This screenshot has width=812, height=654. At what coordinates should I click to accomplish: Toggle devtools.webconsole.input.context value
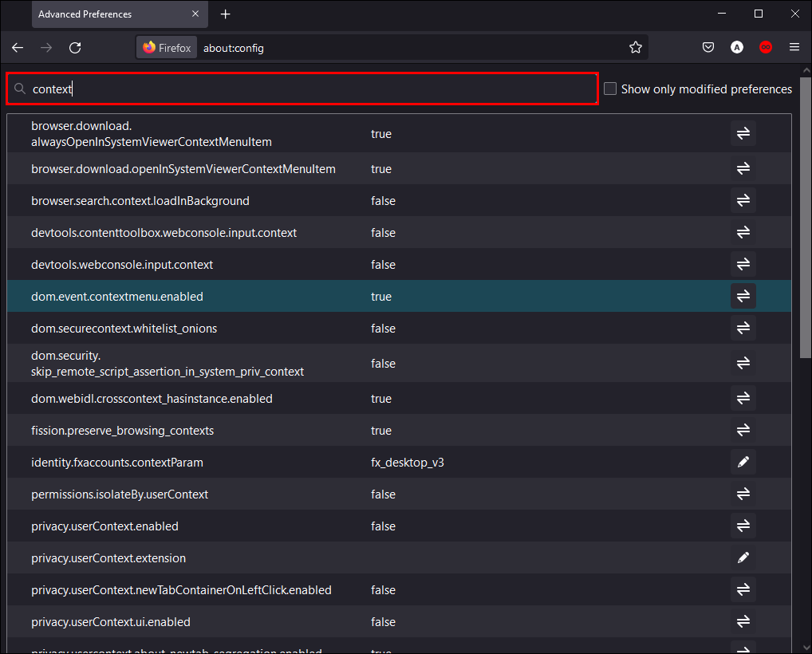(x=743, y=265)
